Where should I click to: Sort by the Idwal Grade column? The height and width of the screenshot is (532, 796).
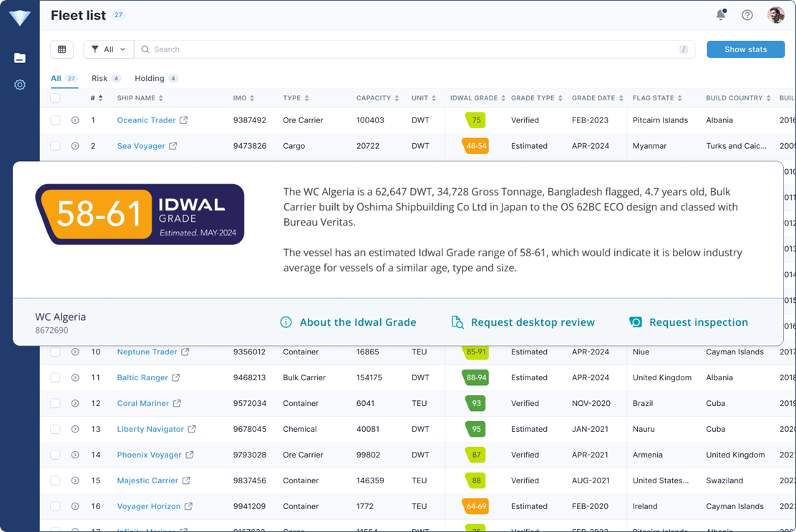point(477,98)
